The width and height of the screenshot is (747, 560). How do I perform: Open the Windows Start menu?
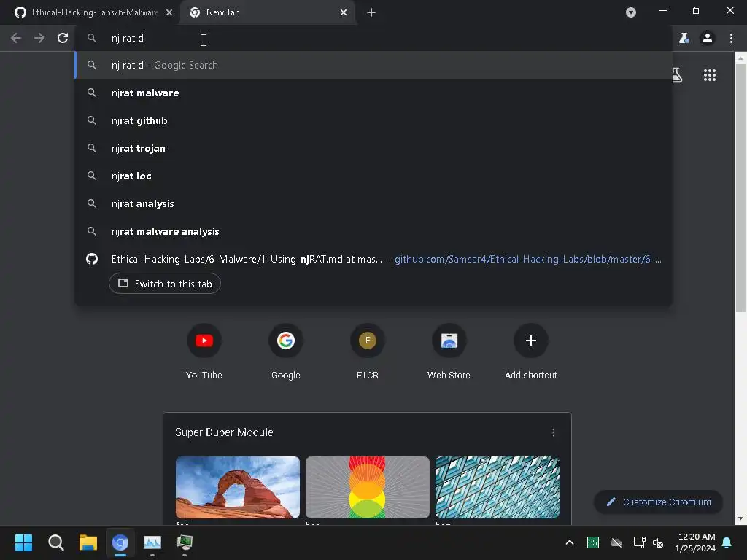(23, 542)
